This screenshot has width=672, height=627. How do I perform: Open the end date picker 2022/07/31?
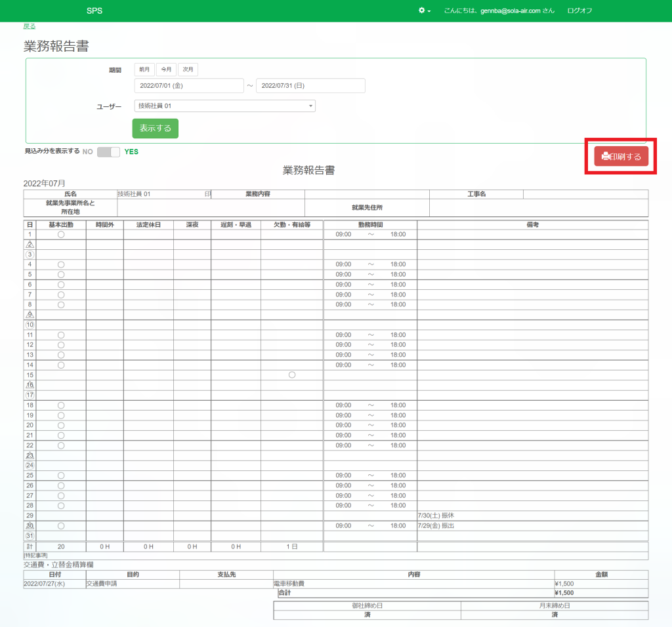point(310,86)
